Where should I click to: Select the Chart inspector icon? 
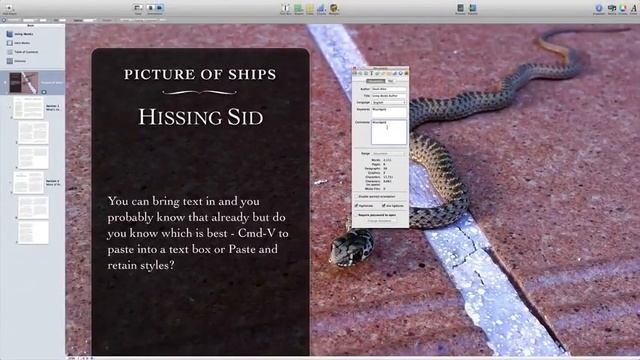(394, 73)
